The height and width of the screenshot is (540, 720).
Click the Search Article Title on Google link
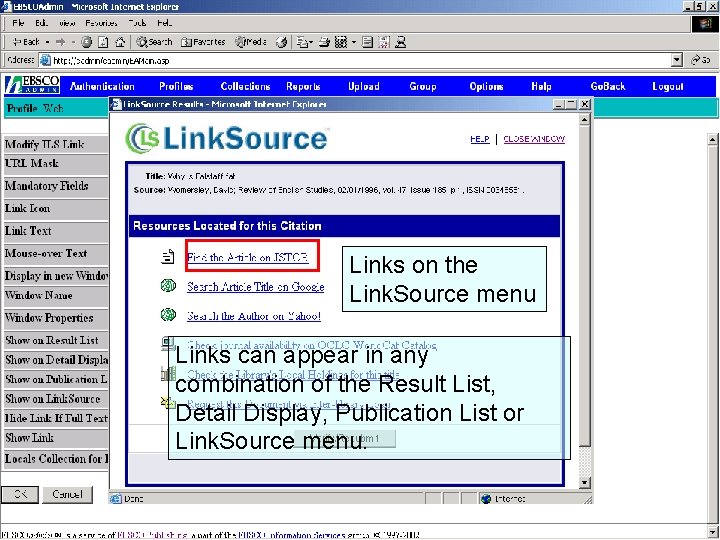(x=255, y=287)
